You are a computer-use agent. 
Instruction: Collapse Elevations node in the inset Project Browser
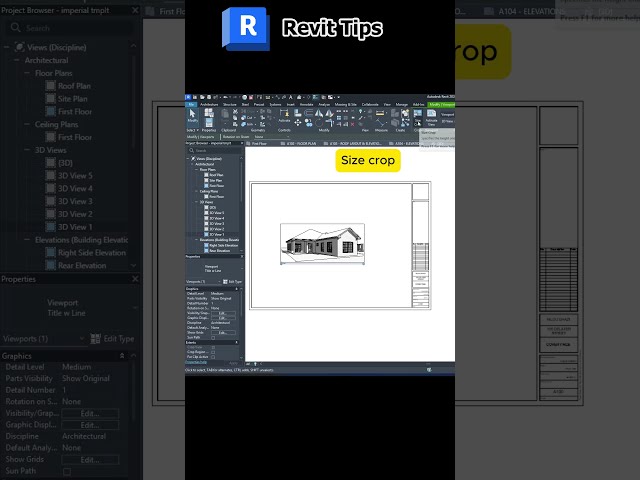[x=196, y=240]
